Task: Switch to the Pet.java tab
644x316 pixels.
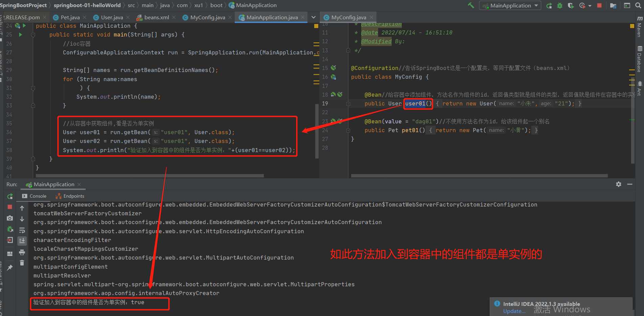Action: tap(70, 17)
